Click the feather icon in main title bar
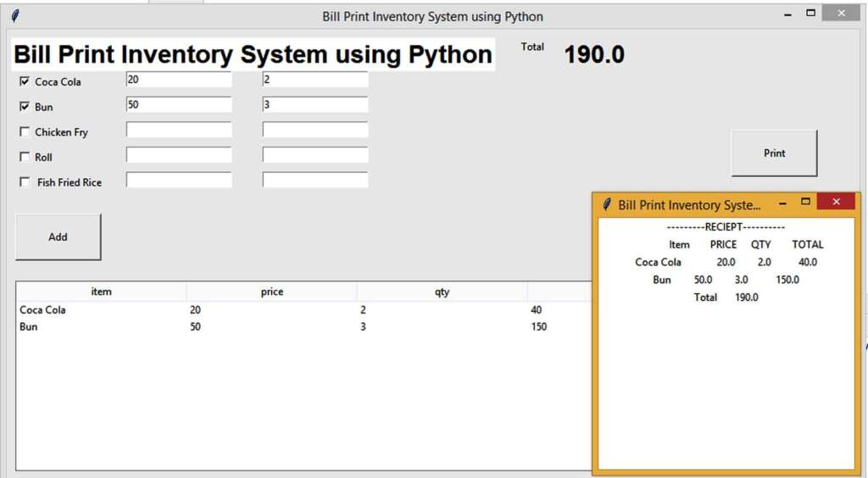This screenshot has height=478, width=868. [15, 16]
